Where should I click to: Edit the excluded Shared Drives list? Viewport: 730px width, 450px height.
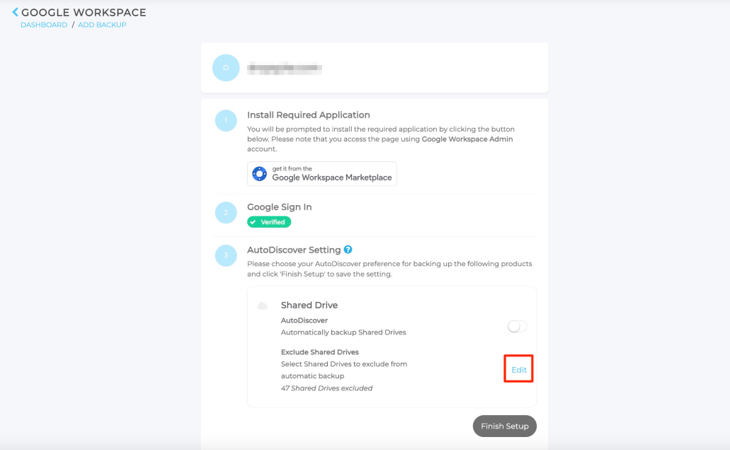(519, 370)
